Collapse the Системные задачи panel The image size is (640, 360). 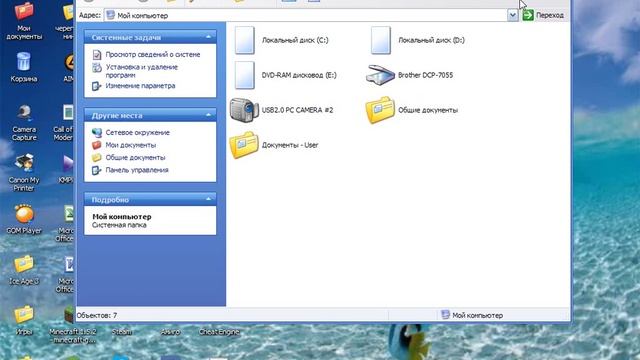(209, 37)
